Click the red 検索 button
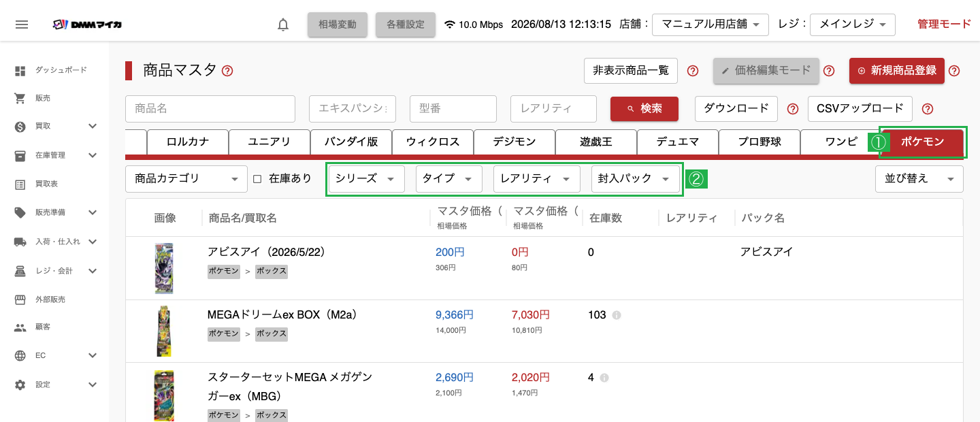The width and height of the screenshot is (980, 422). [x=644, y=109]
